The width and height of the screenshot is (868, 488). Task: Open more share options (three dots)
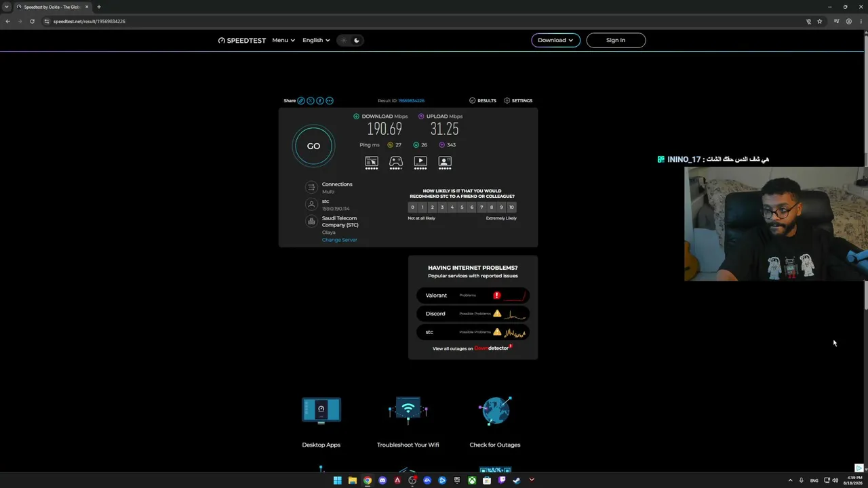tap(330, 100)
